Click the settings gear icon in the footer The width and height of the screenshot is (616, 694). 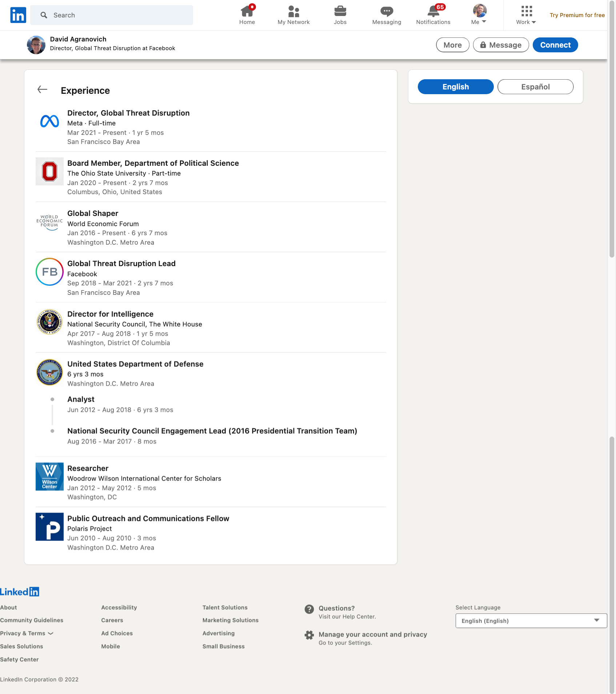point(309,635)
